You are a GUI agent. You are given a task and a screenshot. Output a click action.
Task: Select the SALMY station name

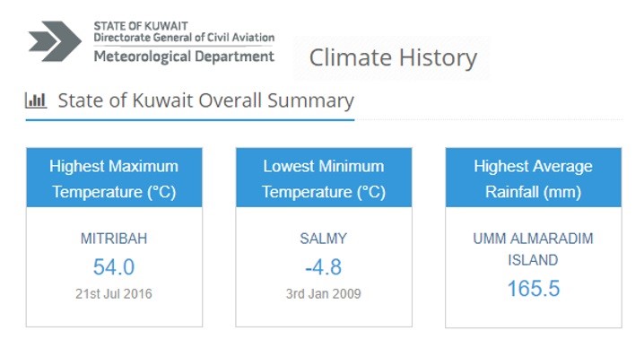point(324,239)
